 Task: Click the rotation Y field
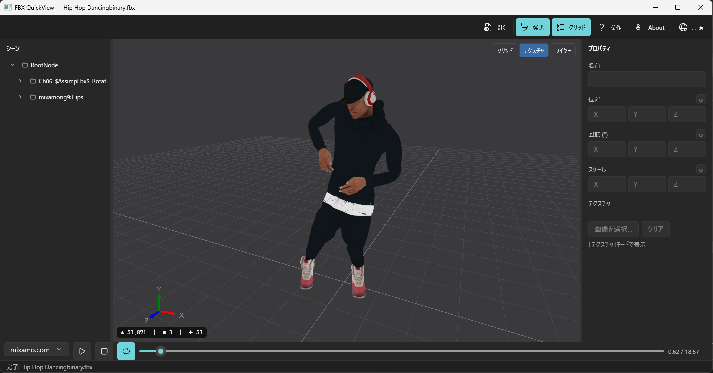(x=647, y=149)
